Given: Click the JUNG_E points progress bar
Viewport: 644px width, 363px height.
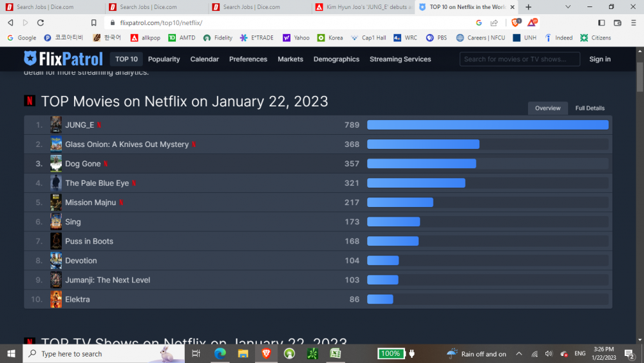Looking at the screenshot, I should click(x=488, y=125).
